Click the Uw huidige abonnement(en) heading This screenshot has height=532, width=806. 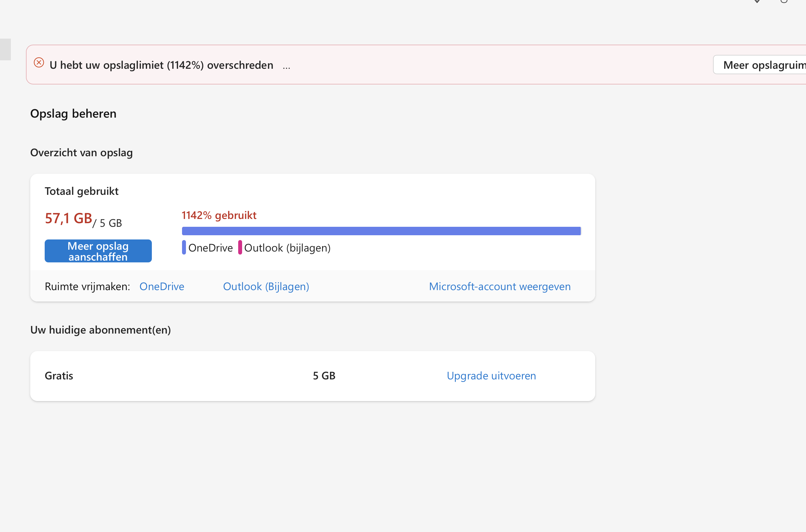(101, 330)
